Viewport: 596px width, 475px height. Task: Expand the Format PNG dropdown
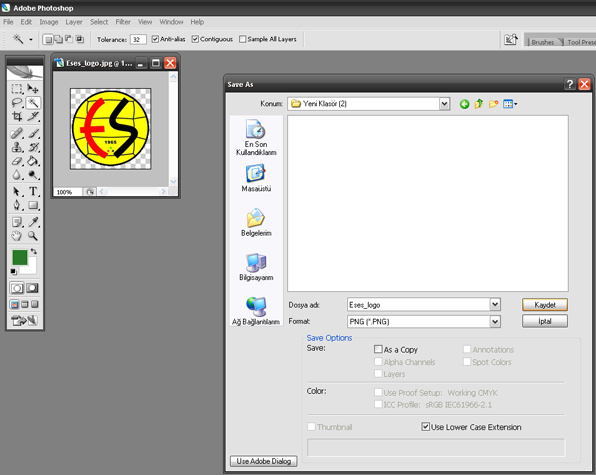pos(495,321)
